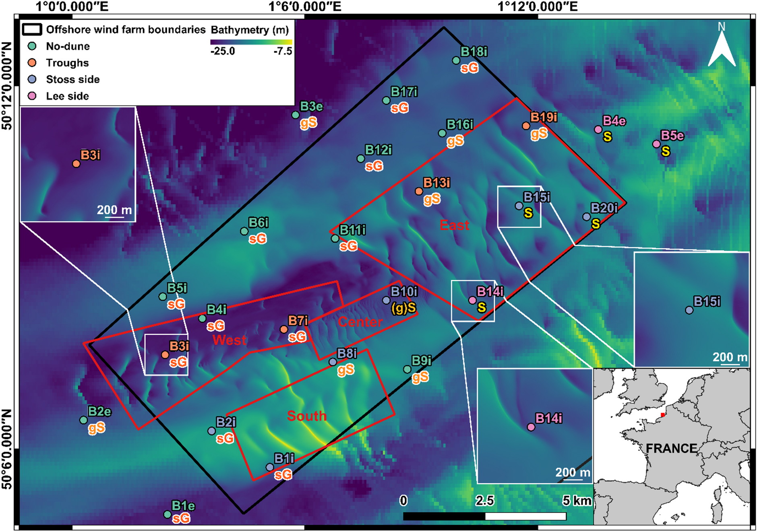
Task: Pick the B3e station marker dot
Action: point(296,115)
